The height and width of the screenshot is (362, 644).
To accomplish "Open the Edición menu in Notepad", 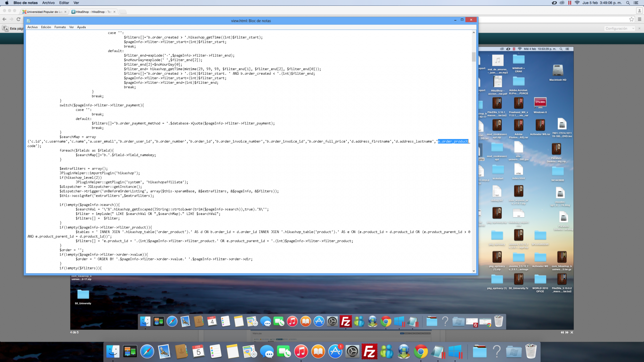I will click(x=46, y=27).
